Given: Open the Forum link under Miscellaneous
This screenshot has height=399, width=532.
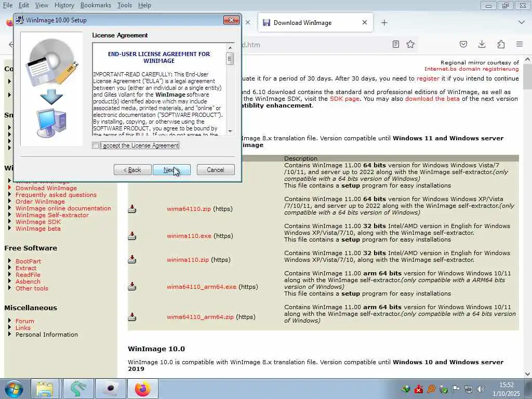Looking at the screenshot, I should tap(25, 321).
